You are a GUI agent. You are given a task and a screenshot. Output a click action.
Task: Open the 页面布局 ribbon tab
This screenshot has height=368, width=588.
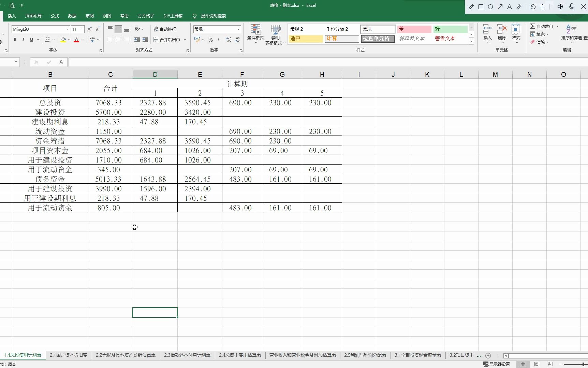click(x=33, y=16)
